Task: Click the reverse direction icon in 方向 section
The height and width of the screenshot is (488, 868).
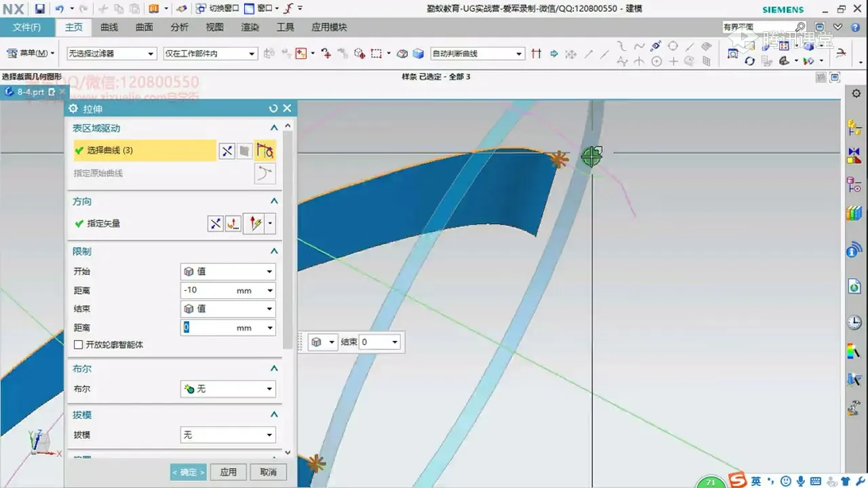Action: coord(215,223)
